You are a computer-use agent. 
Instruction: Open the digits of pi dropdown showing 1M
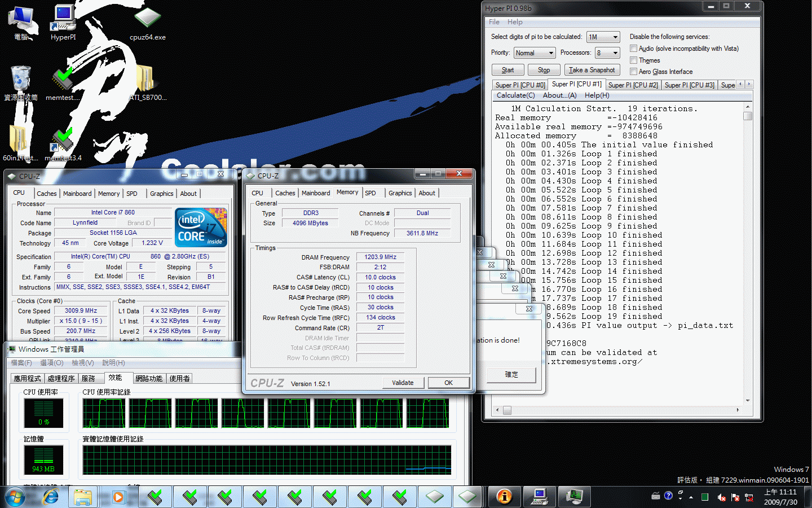(603, 37)
